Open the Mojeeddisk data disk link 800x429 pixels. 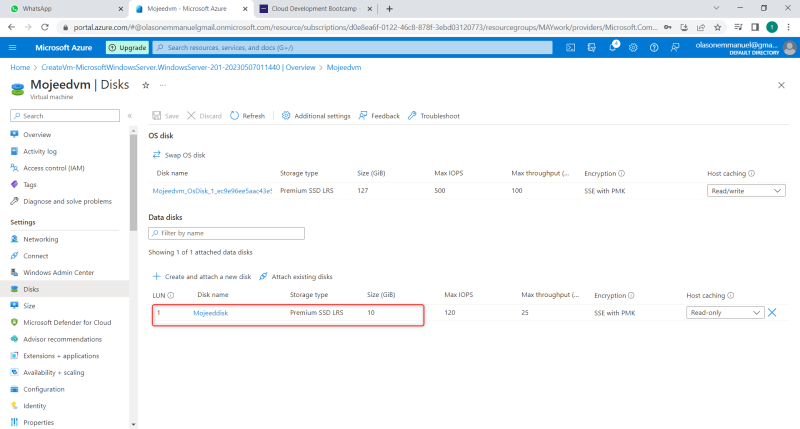click(210, 313)
